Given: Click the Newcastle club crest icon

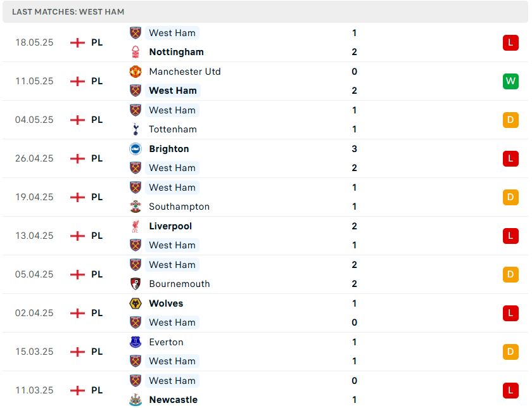Looking at the screenshot, I should [x=136, y=400].
